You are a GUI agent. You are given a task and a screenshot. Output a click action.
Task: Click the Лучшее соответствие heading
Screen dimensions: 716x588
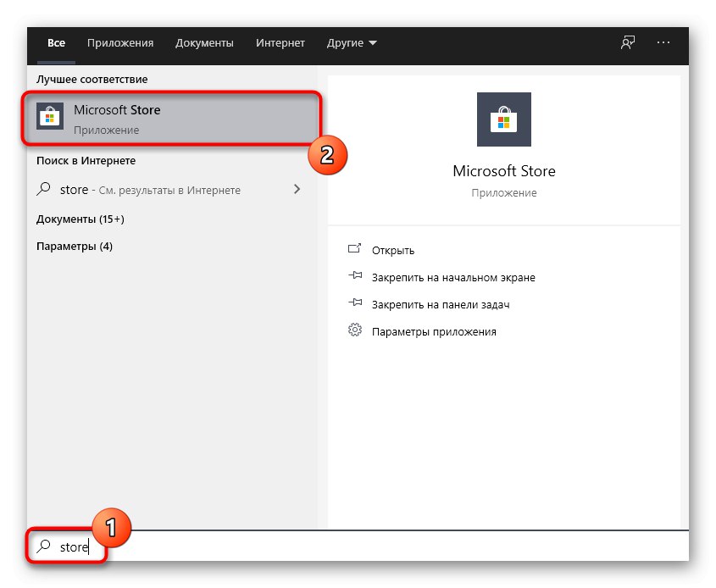click(92, 80)
